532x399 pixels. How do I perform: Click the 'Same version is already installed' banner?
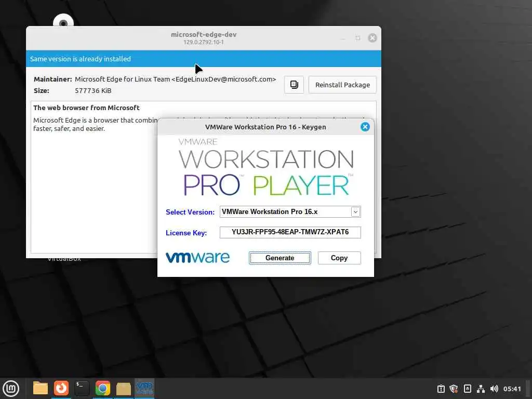coord(204,59)
